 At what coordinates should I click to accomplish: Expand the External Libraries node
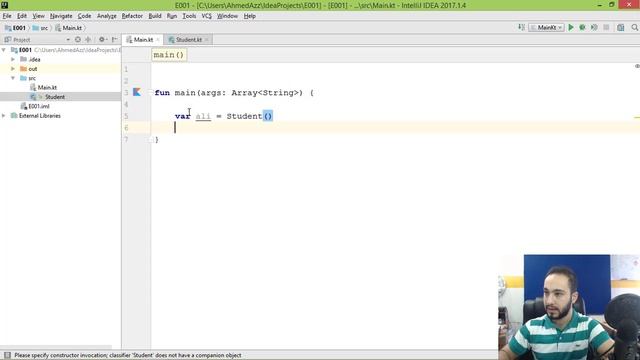click(4, 116)
